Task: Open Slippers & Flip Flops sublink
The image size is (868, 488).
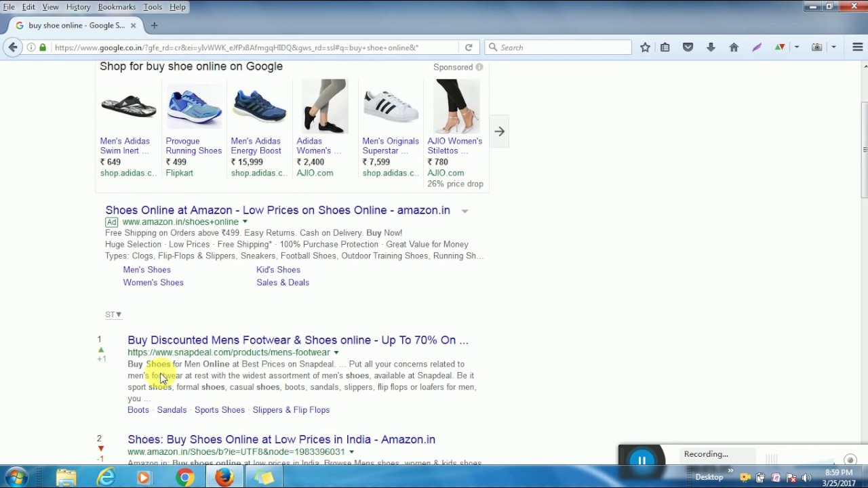Action: point(291,410)
